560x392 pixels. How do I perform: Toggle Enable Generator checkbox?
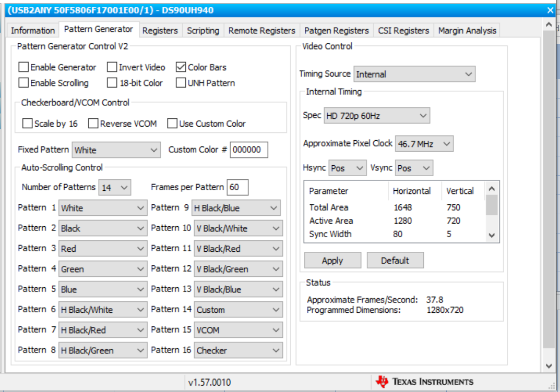pyautogui.click(x=23, y=67)
